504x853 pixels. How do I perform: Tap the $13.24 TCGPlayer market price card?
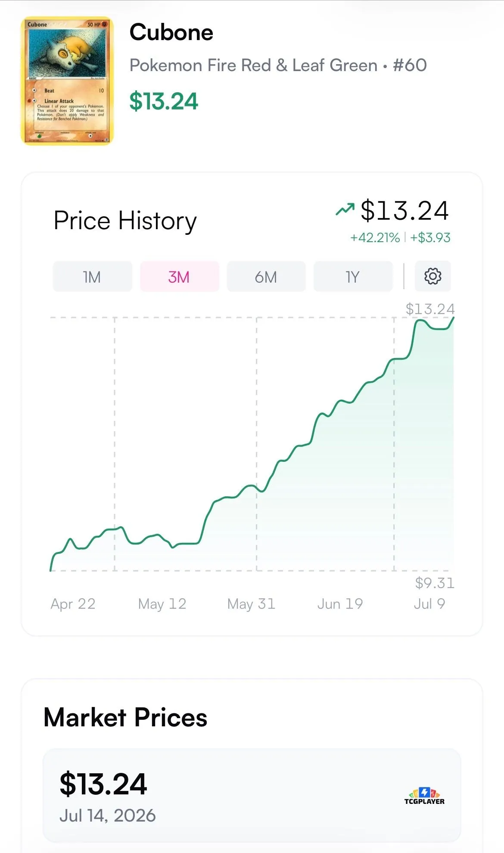[252, 796]
